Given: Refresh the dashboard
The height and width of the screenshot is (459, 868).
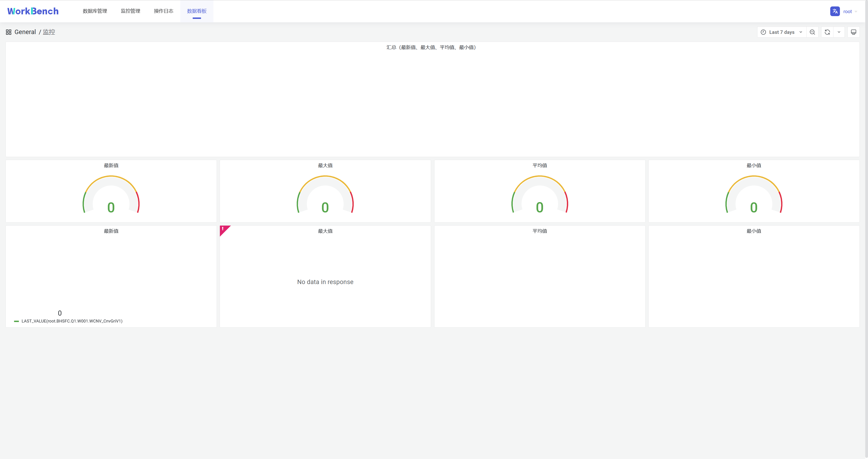Looking at the screenshot, I should (x=827, y=32).
